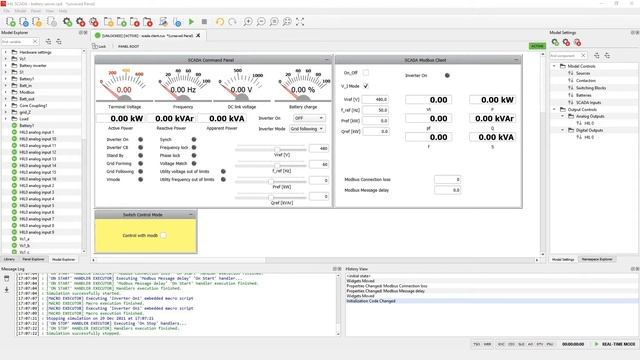Click the folder icon with green badge
The width and height of the screenshot is (640, 360).
122,22
